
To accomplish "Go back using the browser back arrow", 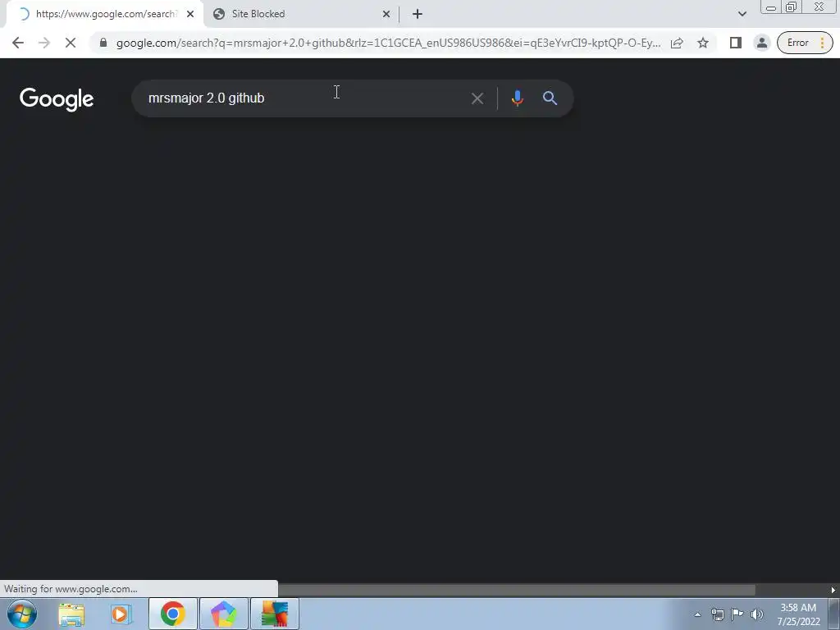I will pos(18,43).
